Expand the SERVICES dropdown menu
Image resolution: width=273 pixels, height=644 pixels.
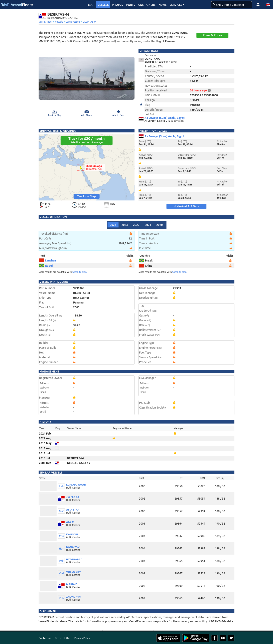click(x=177, y=5)
